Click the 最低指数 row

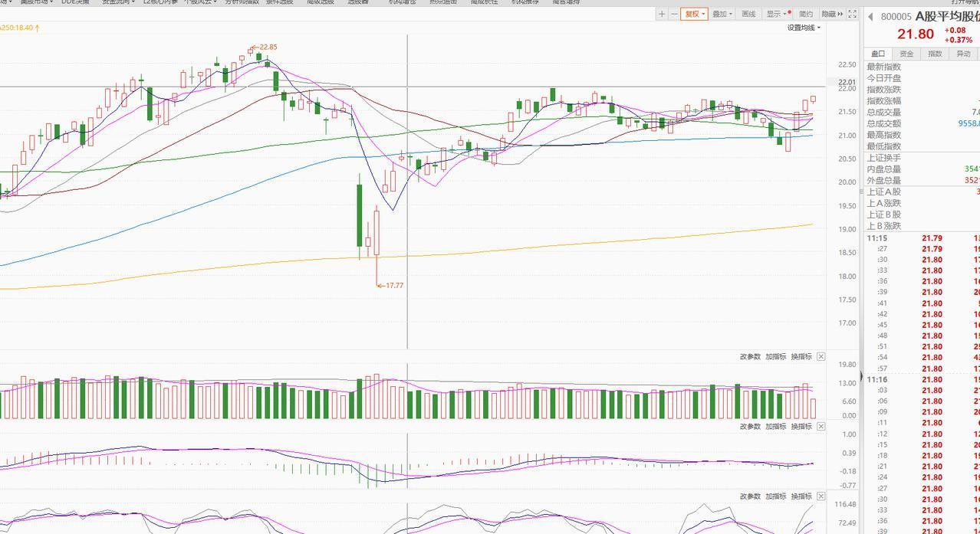[x=922, y=146]
